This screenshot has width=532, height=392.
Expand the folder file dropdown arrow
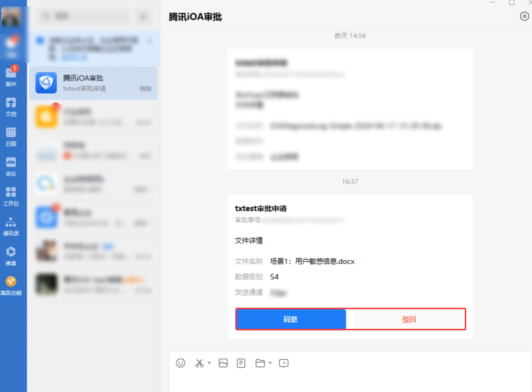click(x=270, y=363)
